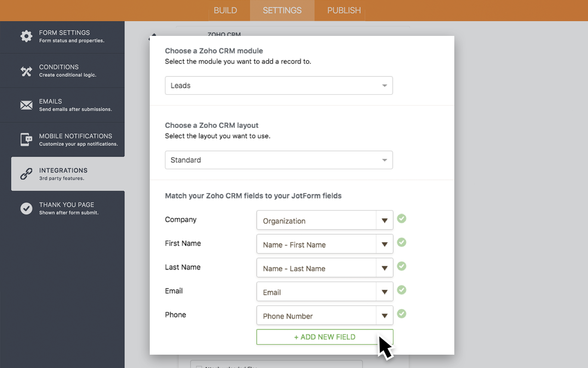Switch to the Publish tab
The width and height of the screenshot is (588, 368).
pos(344,11)
